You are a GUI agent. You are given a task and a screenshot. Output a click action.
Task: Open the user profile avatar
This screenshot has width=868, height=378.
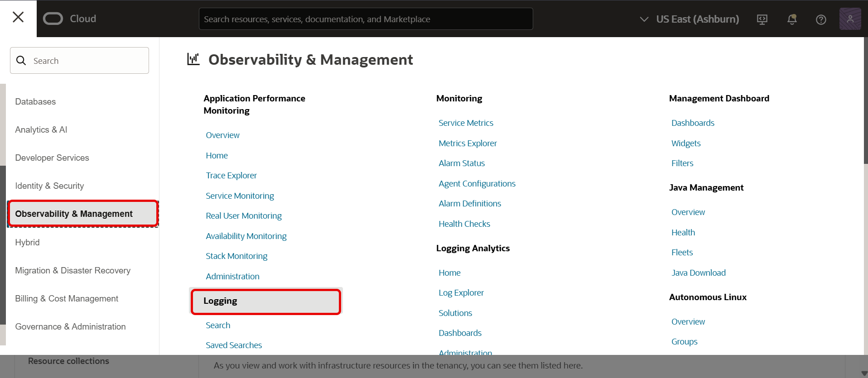[850, 19]
